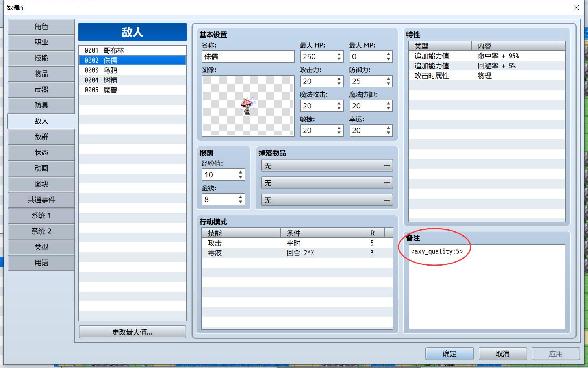The height and width of the screenshot is (368, 588).
Task: Switch to the 技能 tab
Action: click(41, 58)
